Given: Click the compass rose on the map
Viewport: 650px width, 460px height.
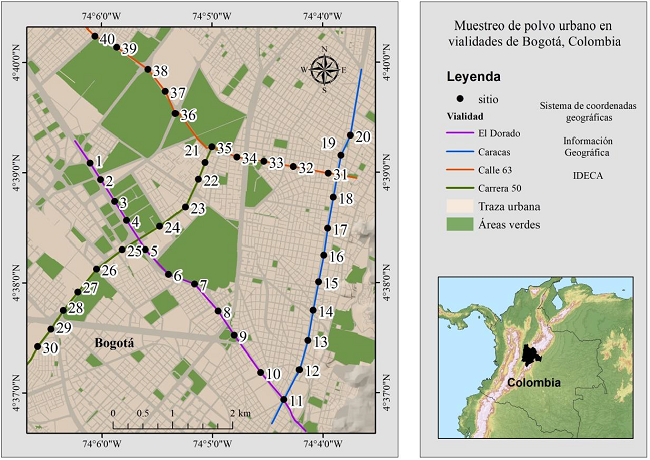Looking at the screenshot, I should tap(324, 69).
